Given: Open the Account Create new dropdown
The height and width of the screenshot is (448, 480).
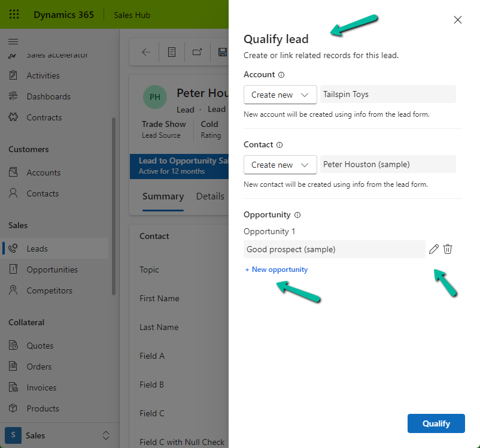Looking at the screenshot, I should [x=280, y=95].
